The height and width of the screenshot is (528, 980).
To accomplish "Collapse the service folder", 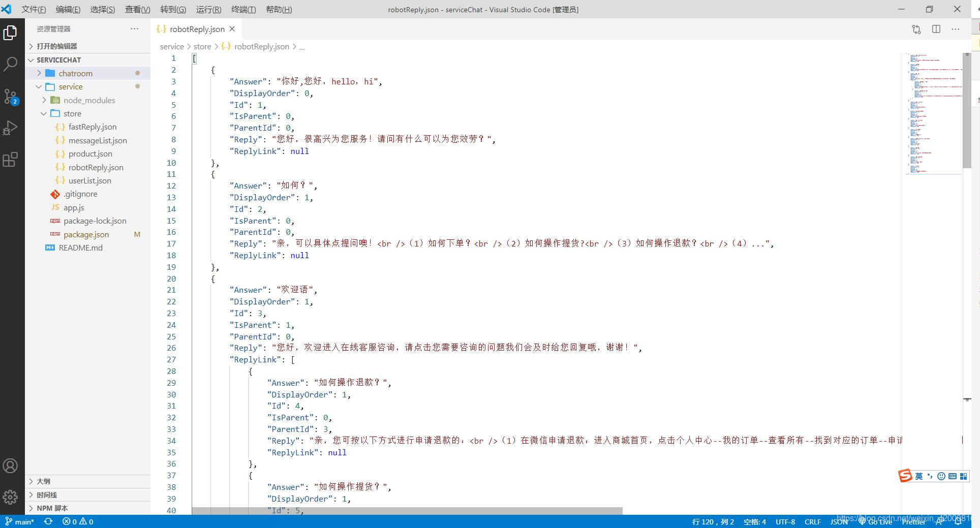I will point(88,87).
